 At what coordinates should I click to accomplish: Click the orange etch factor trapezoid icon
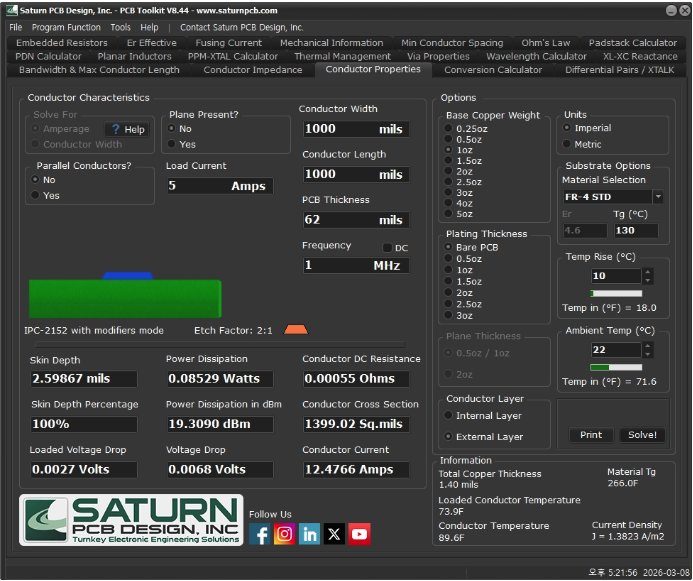coord(296,329)
